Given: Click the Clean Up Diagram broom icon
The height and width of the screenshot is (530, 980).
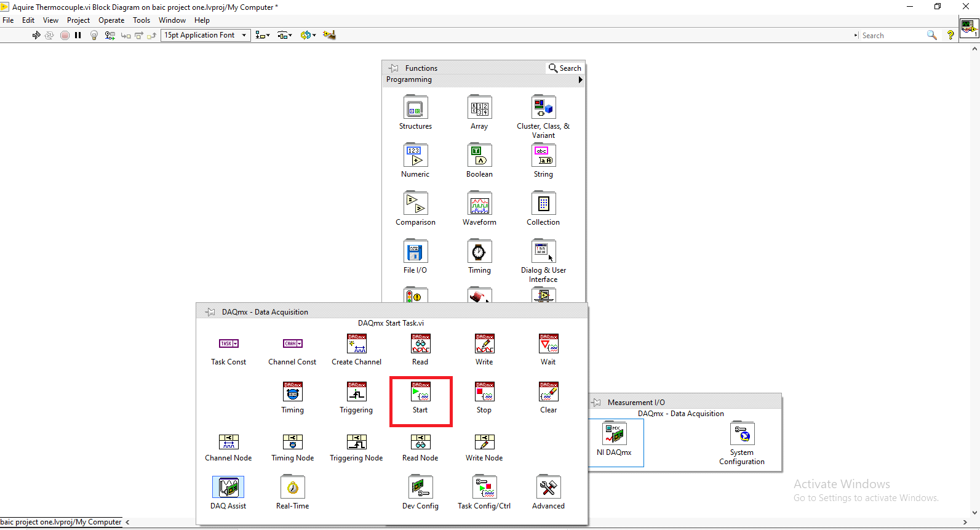Looking at the screenshot, I should (x=329, y=35).
